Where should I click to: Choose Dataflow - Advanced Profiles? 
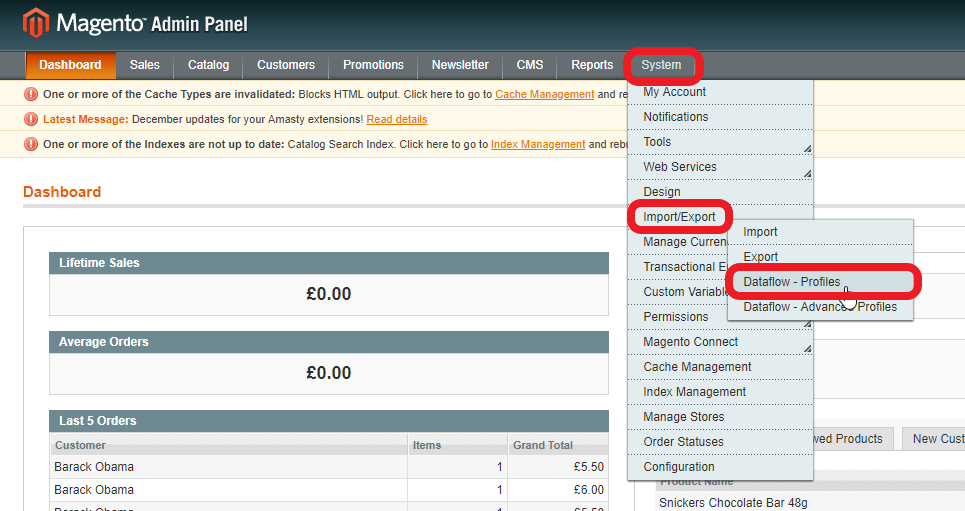pyautogui.click(x=820, y=307)
